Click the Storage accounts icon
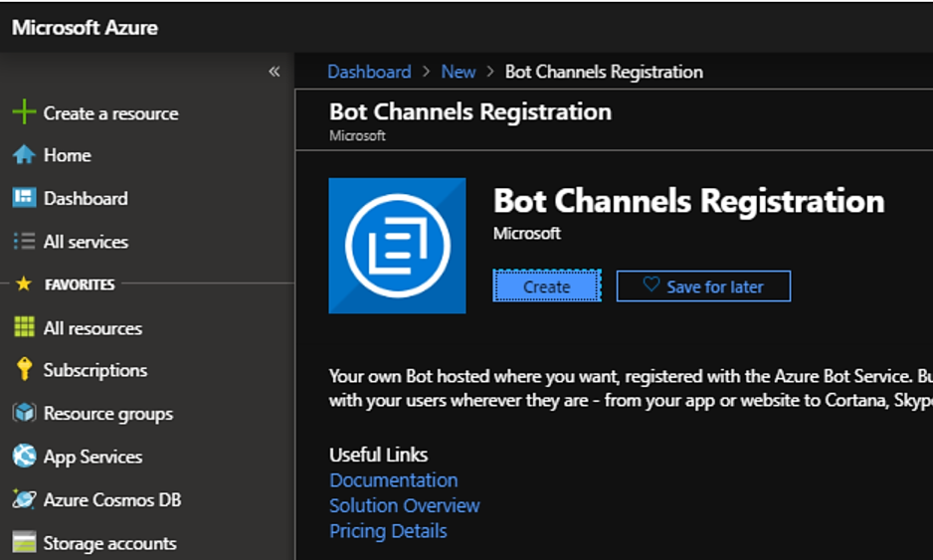The image size is (933, 560). pos(24,542)
